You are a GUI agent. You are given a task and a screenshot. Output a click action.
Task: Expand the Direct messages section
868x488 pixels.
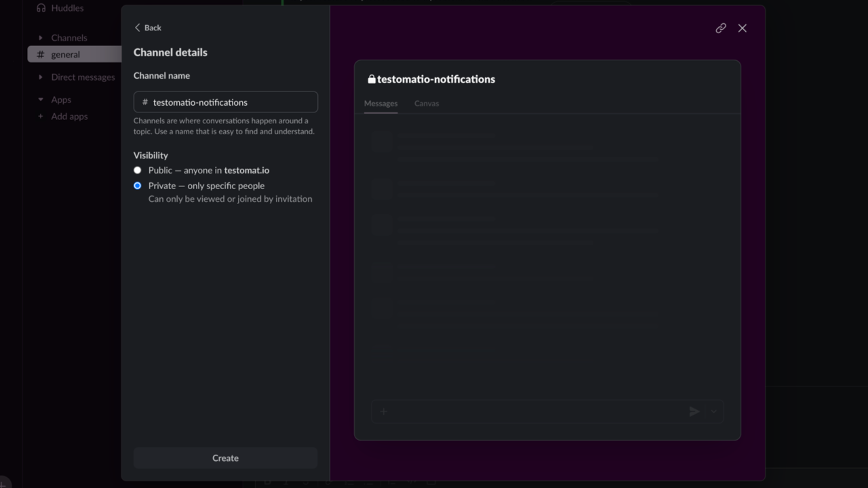click(41, 77)
